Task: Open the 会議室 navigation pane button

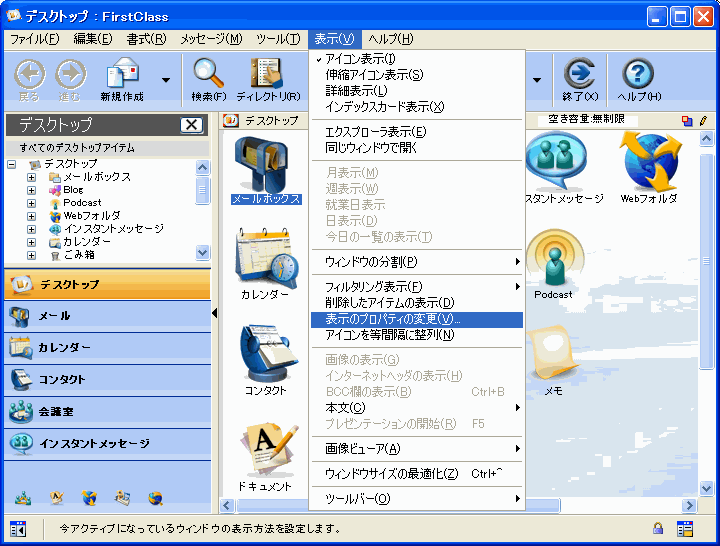Action: pos(106,411)
